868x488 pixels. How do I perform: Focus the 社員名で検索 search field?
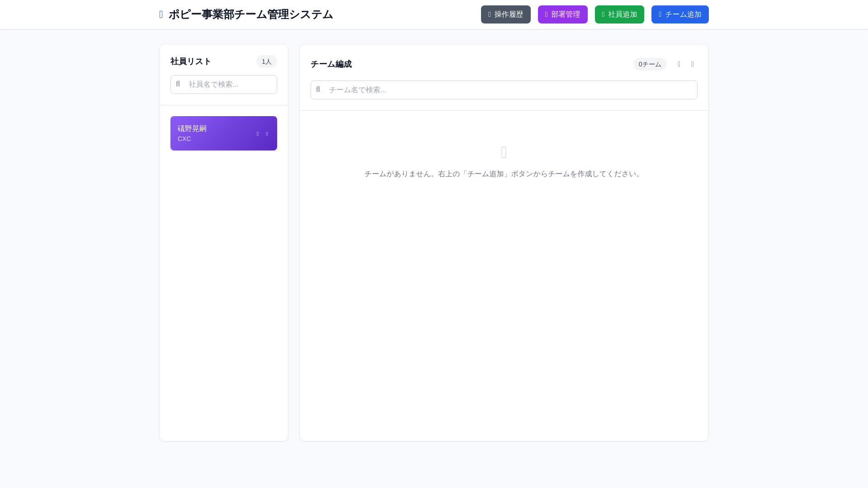[x=224, y=84]
